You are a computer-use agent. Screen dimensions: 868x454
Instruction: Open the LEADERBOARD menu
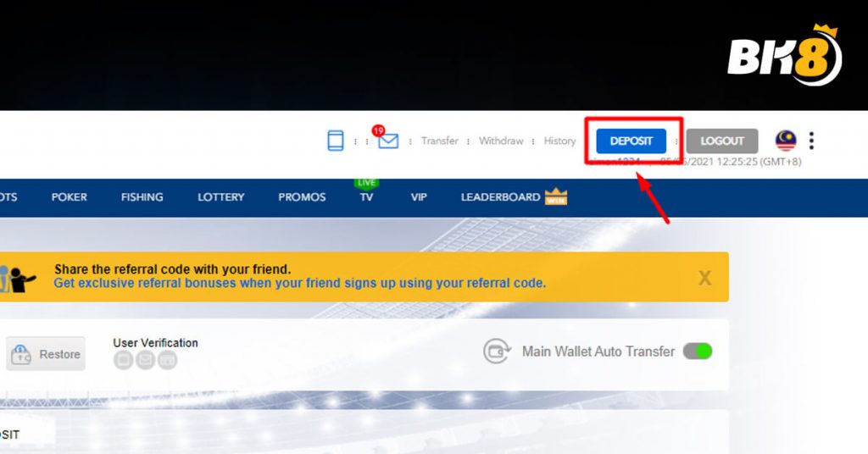[x=500, y=197]
